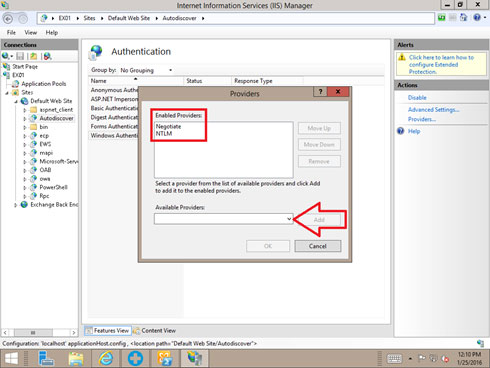Click the Forward navigation arrow icon
Image resolution: width=490 pixels, height=368 pixels.
(22, 19)
